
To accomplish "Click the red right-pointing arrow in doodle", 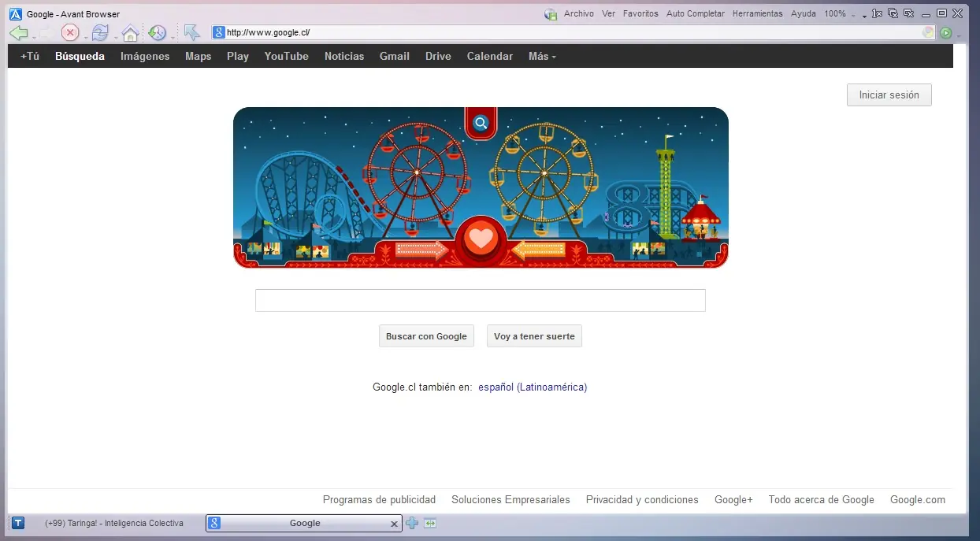I will click(x=421, y=250).
